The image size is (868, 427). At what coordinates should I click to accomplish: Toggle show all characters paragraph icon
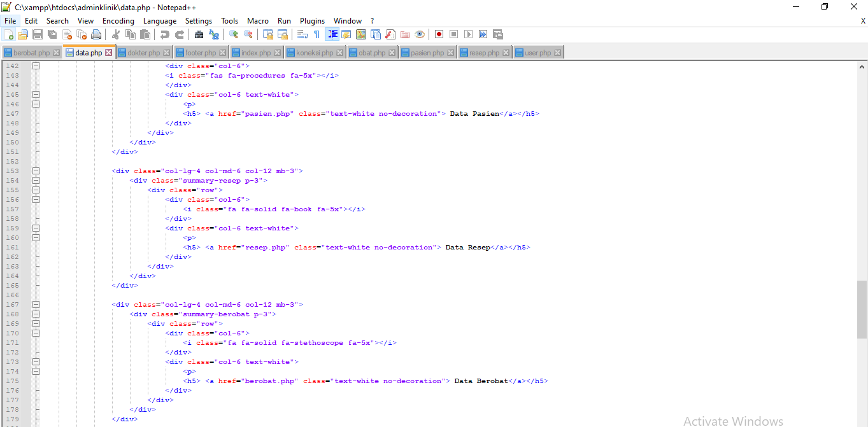pos(317,34)
